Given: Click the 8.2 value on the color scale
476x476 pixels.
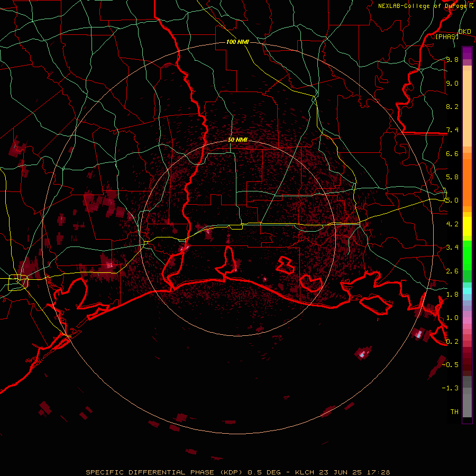Looking at the screenshot, I should click(x=452, y=106).
